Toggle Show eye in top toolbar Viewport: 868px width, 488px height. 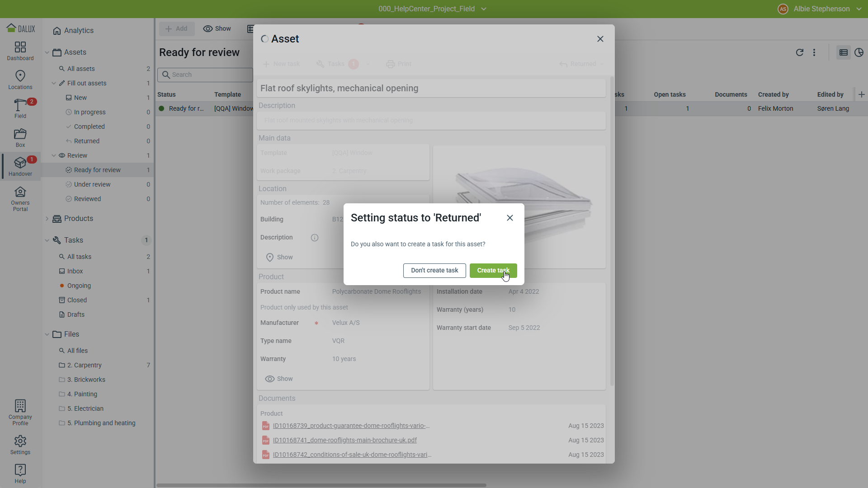[217, 28]
